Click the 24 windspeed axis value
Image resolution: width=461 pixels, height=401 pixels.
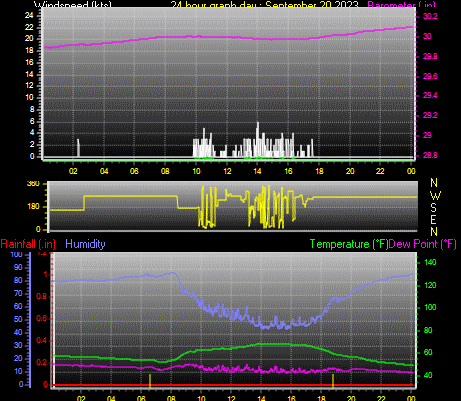(29, 15)
